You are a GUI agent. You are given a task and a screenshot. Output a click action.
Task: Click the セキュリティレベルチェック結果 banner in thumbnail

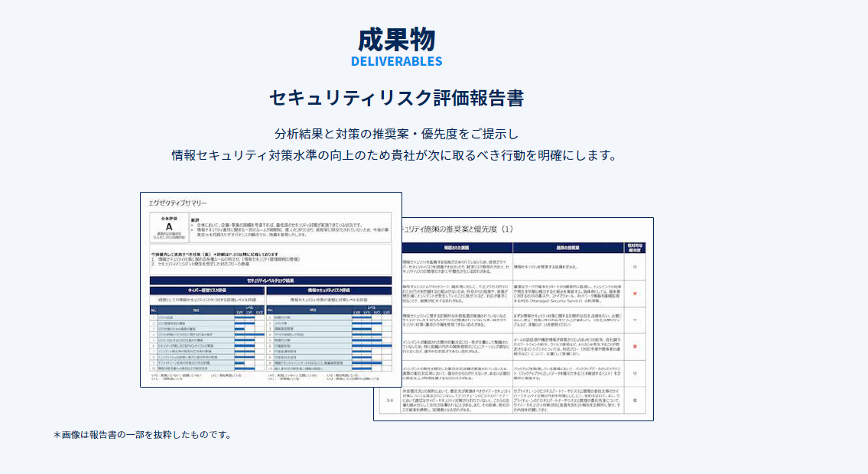pyautogui.click(x=271, y=281)
